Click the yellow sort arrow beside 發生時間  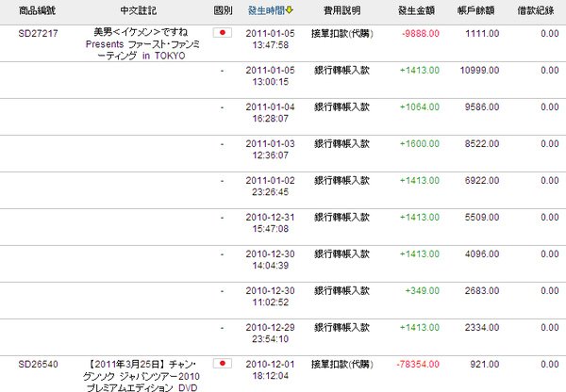[290, 10]
